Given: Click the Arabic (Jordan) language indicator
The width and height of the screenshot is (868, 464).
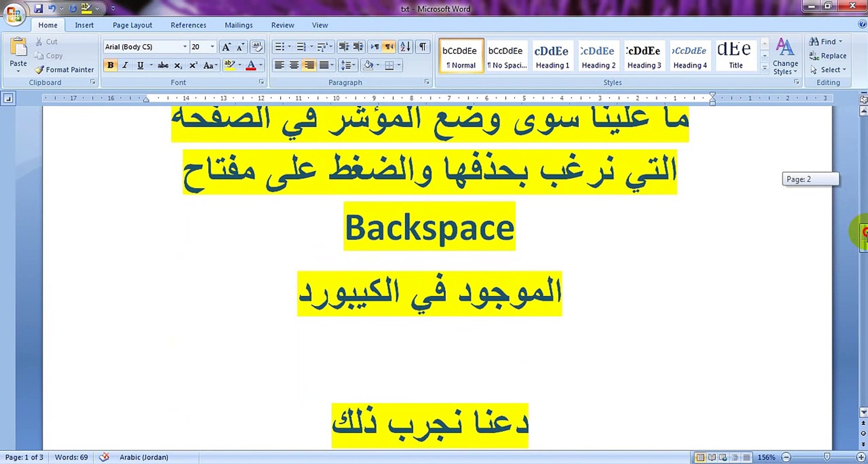Looking at the screenshot, I should click(143, 457).
